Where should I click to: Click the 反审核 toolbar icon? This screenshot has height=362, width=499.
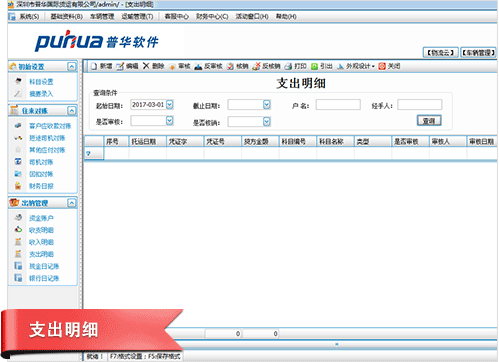pyautogui.click(x=198, y=66)
